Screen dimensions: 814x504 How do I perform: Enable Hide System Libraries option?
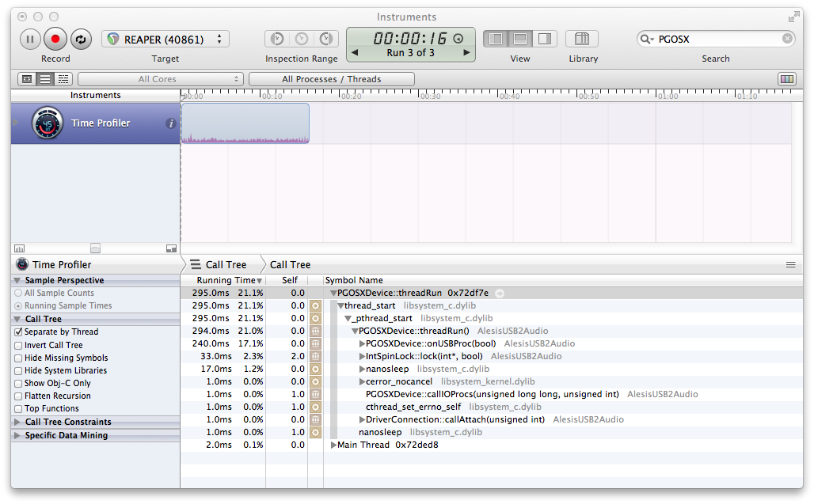[18, 370]
